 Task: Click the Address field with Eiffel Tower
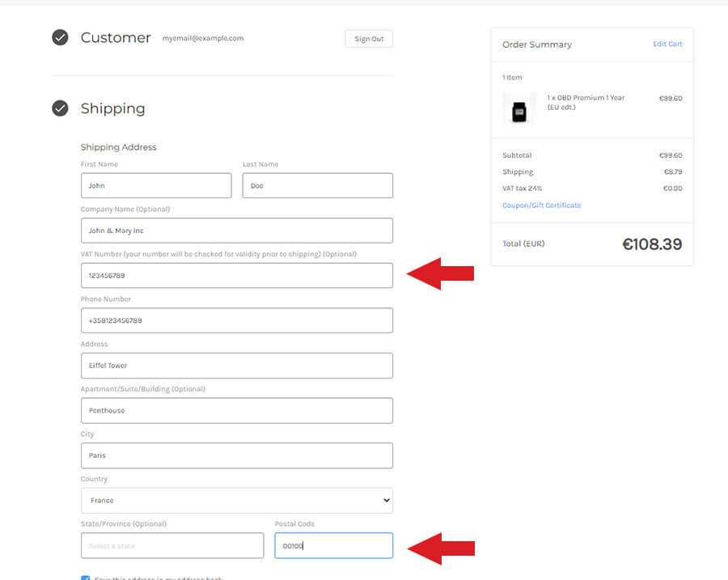click(x=237, y=366)
